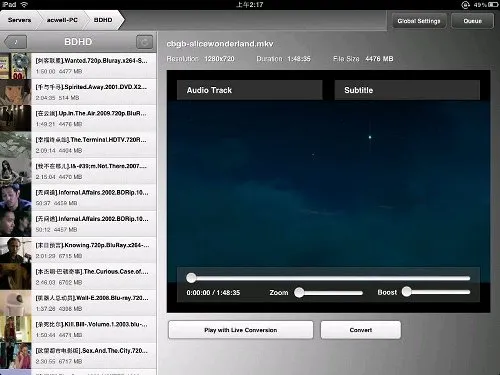Click the Convert button
The image size is (500, 375).
pos(361,330)
